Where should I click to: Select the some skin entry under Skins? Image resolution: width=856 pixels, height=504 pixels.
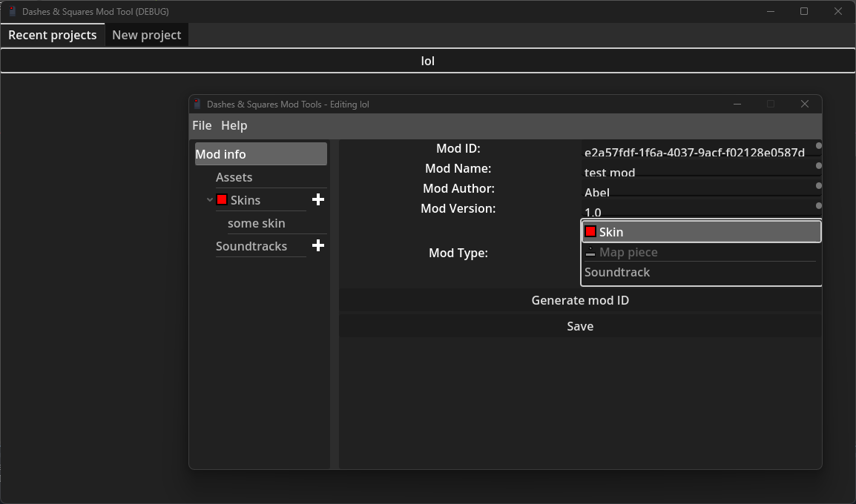(x=256, y=223)
